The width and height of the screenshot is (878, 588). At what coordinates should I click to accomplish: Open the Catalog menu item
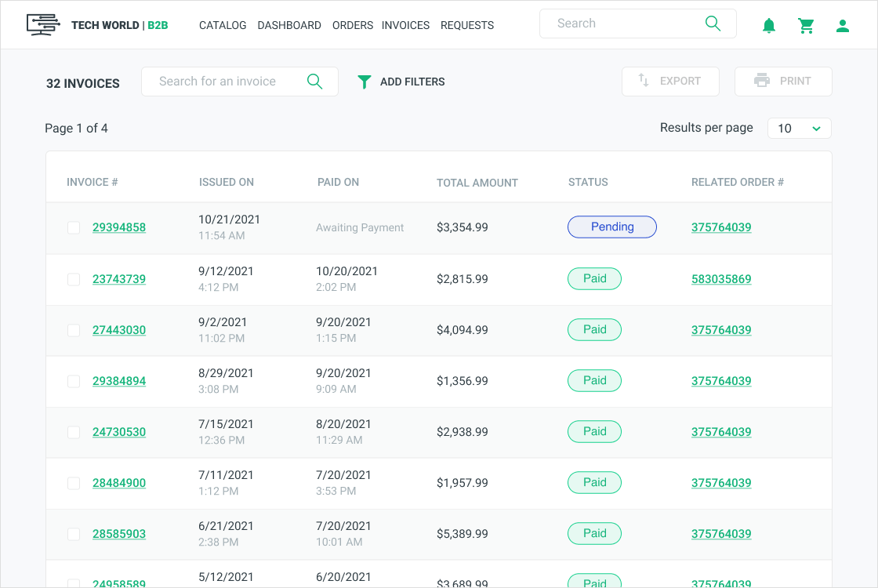point(223,25)
